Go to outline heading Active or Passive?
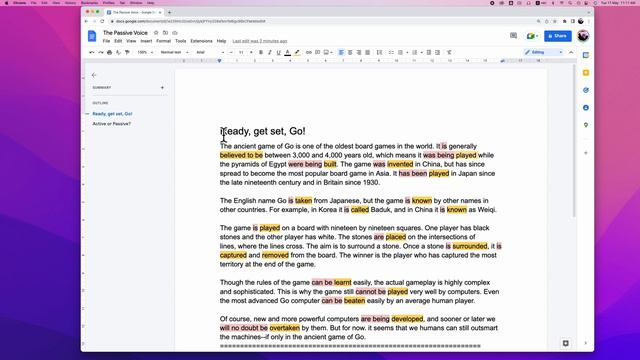Image resolution: width=640 pixels, height=360 pixels. [x=111, y=124]
